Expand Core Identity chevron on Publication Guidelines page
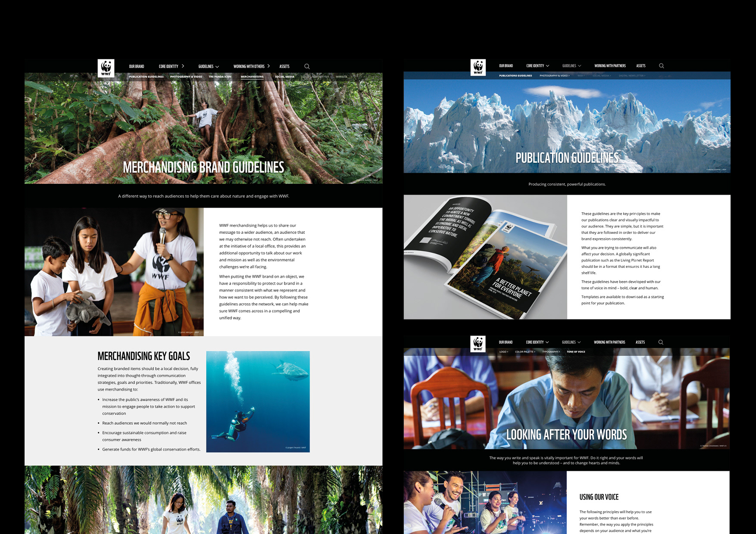The image size is (756, 534). click(547, 66)
